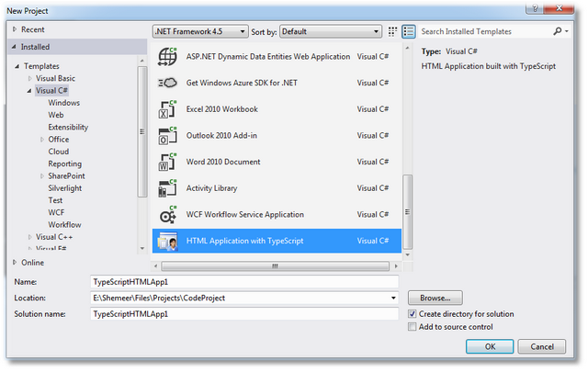Image resolution: width=588 pixels, height=372 pixels.
Task: Select the Silverlight category
Action: pos(64,188)
